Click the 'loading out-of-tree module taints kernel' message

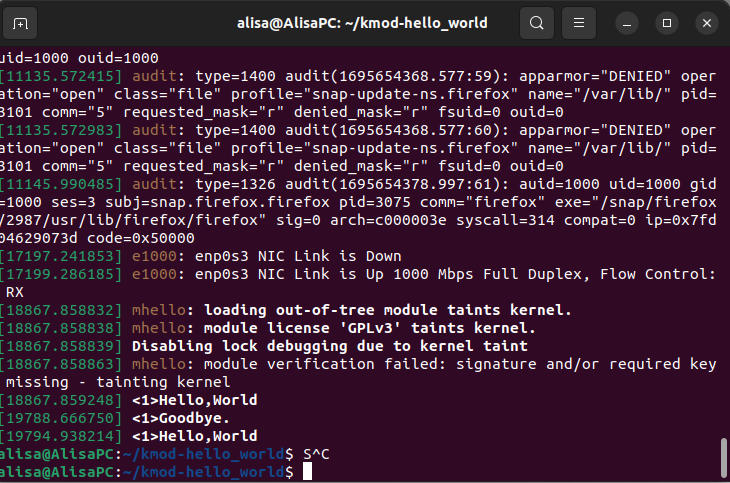pos(388,310)
